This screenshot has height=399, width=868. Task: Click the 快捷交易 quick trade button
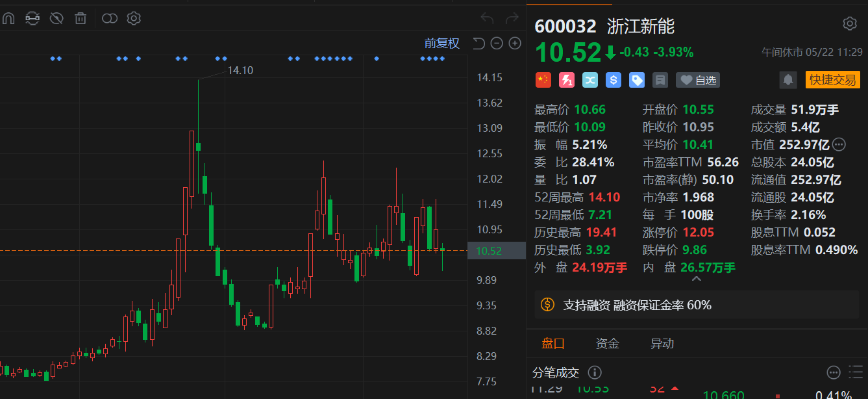pos(832,80)
